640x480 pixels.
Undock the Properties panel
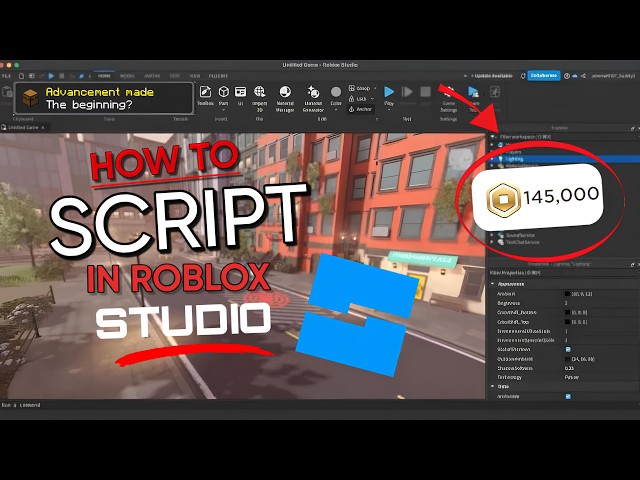(632, 264)
